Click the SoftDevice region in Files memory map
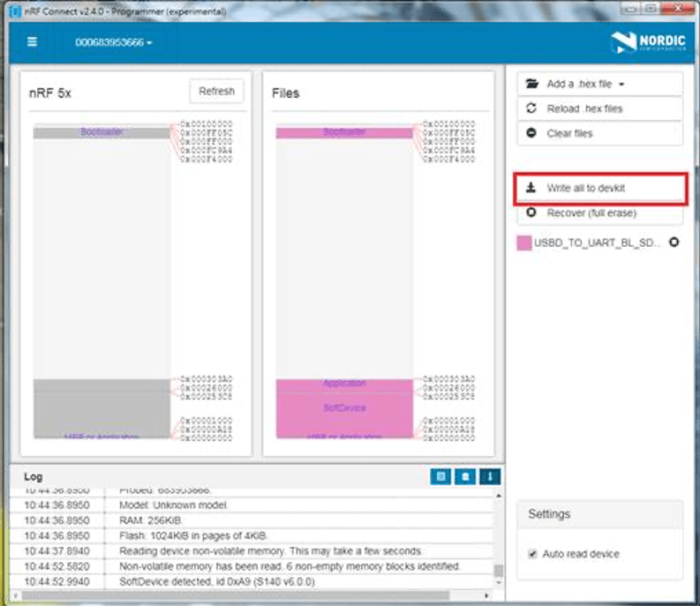Screen dimensions: 700x606 [x=344, y=408]
